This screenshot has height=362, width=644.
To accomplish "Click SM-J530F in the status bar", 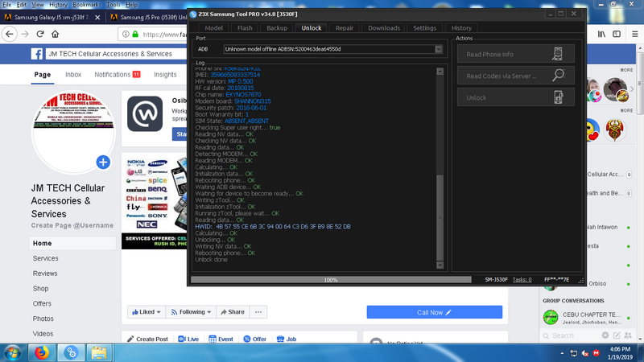I will tap(496, 279).
